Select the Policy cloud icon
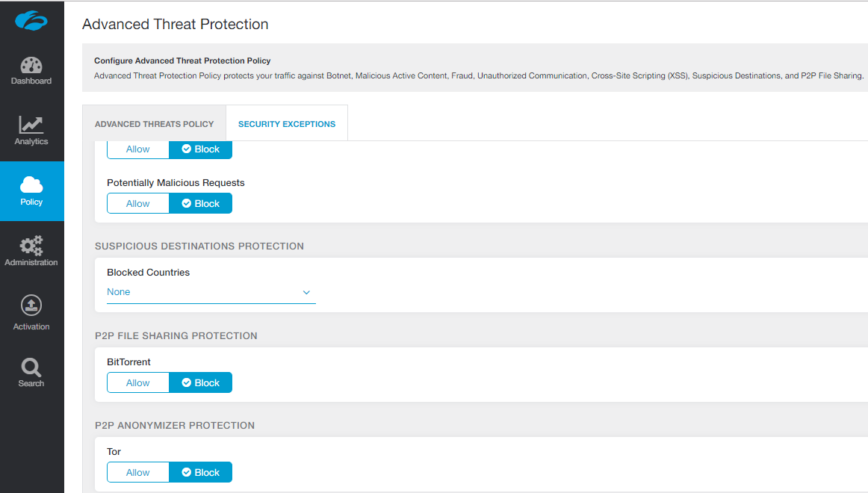 (31, 185)
